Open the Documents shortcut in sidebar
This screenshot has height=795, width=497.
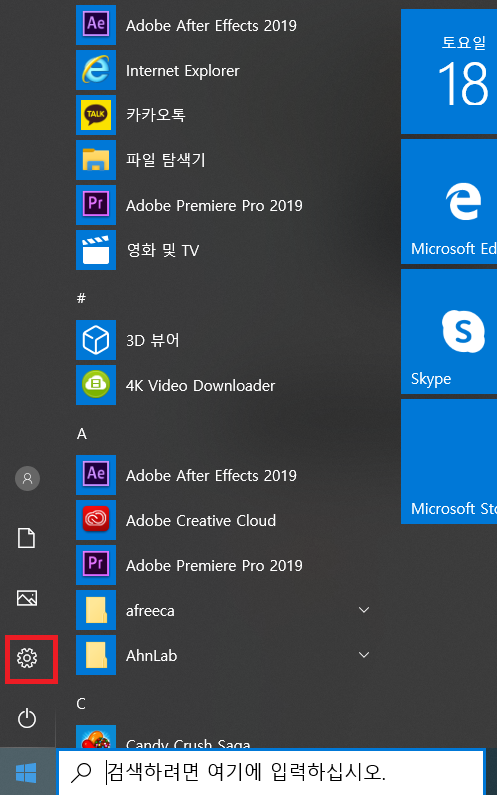tap(27, 538)
